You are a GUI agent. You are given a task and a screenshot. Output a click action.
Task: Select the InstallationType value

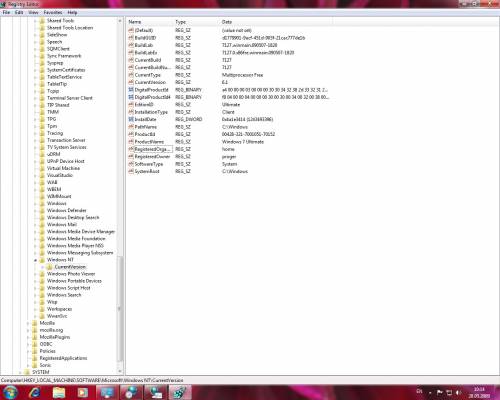tap(151, 112)
